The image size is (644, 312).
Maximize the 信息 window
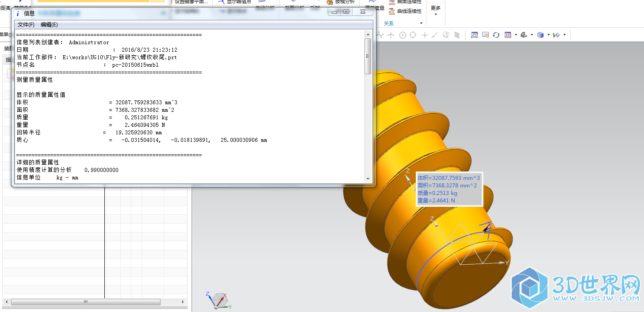coord(346,12)
